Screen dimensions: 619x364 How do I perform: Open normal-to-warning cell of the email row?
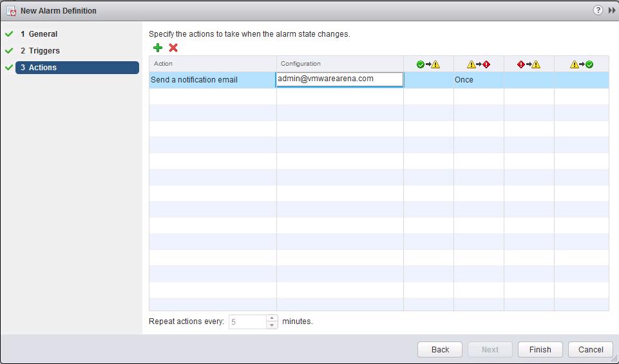[428, 80]
